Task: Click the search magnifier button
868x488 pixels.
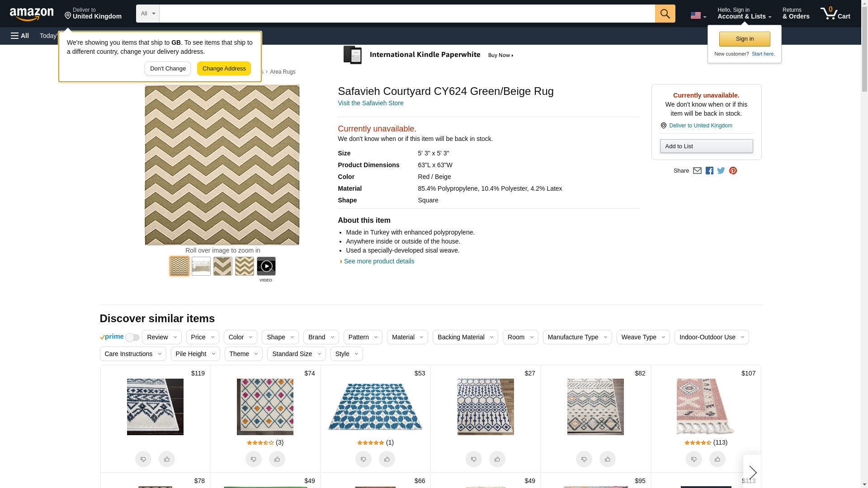Action: click(665, 14)
